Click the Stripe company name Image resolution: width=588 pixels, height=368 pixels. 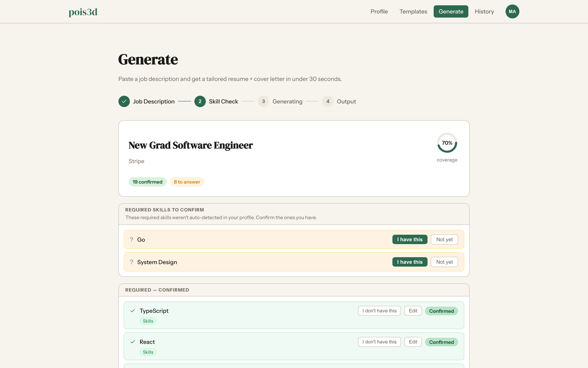(136, 161)
